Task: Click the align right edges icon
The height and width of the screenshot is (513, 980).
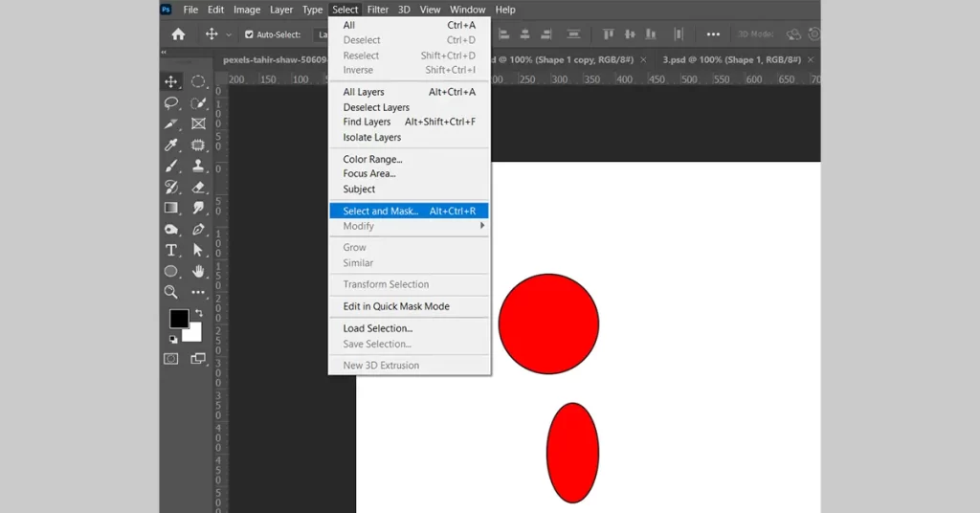Action: [x=546, y=34]
